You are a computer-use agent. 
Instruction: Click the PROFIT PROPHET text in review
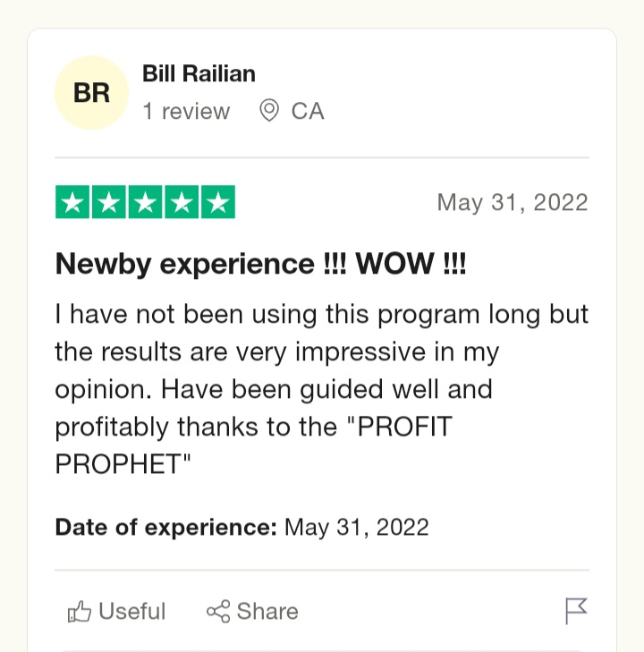(x=254, y=445)
